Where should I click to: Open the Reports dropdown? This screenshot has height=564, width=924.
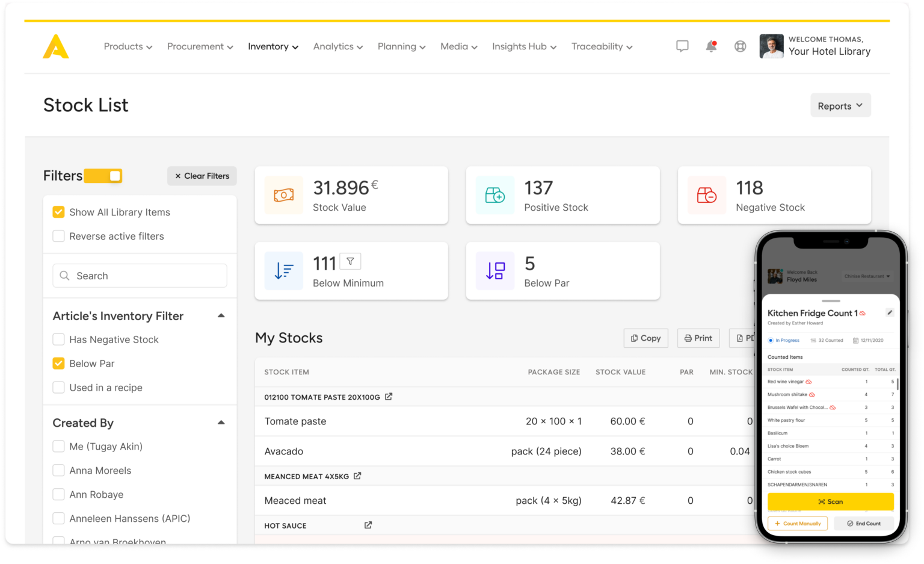pos(840,105)
